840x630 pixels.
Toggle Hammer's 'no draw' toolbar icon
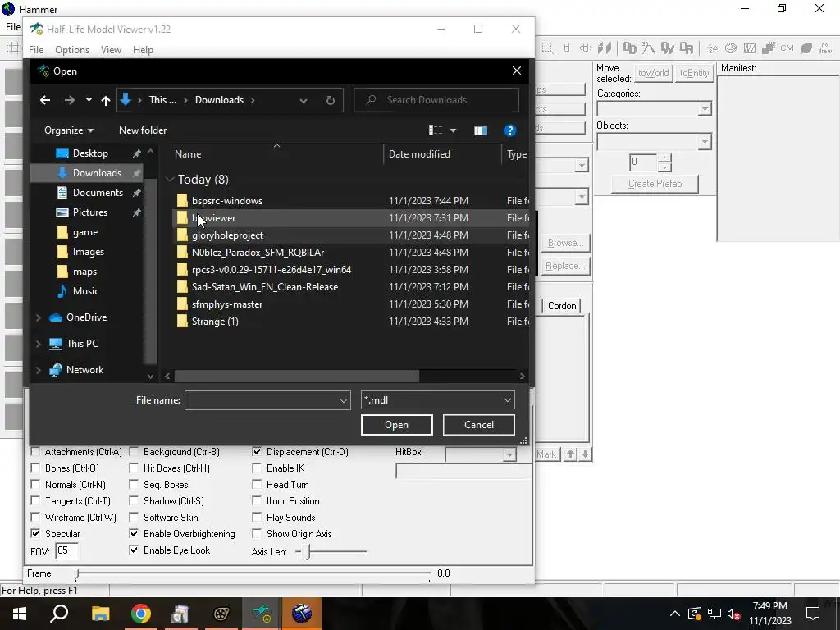tap(825, 48)
